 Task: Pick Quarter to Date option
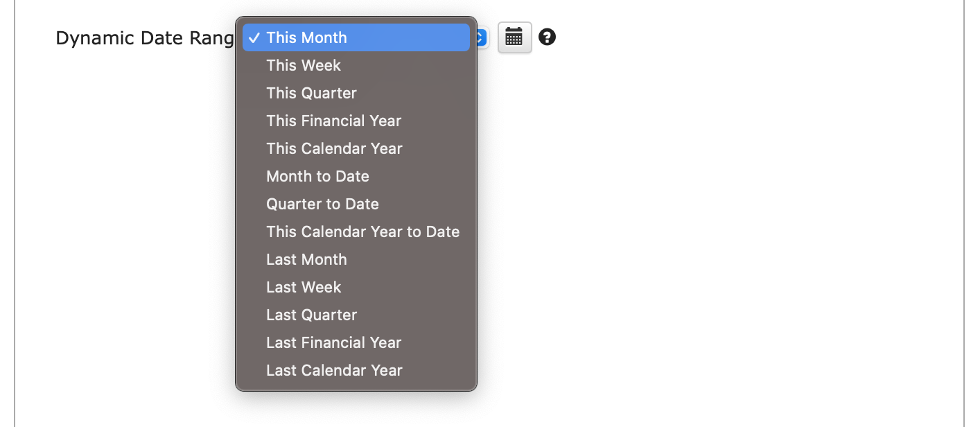coord(356,204)
